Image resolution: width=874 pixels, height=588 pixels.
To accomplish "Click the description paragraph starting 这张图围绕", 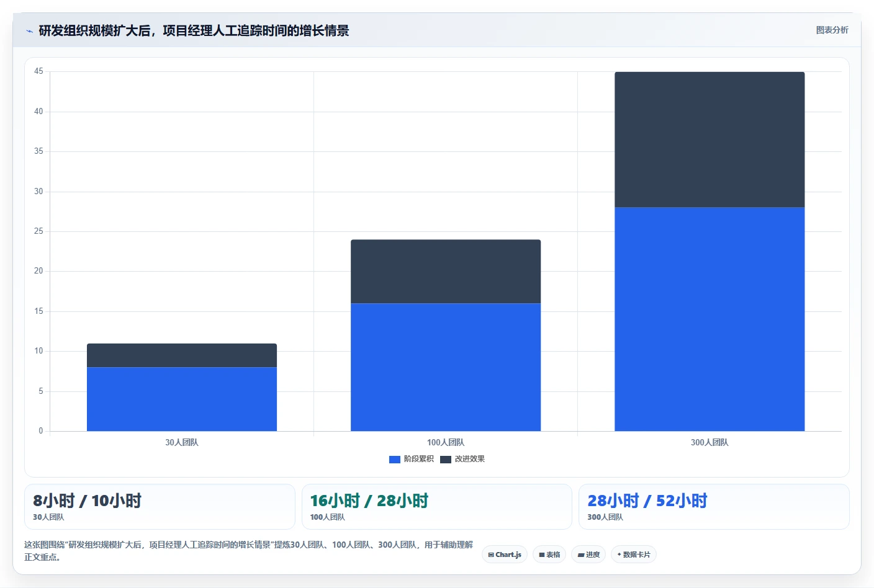I will coord(248,551).
